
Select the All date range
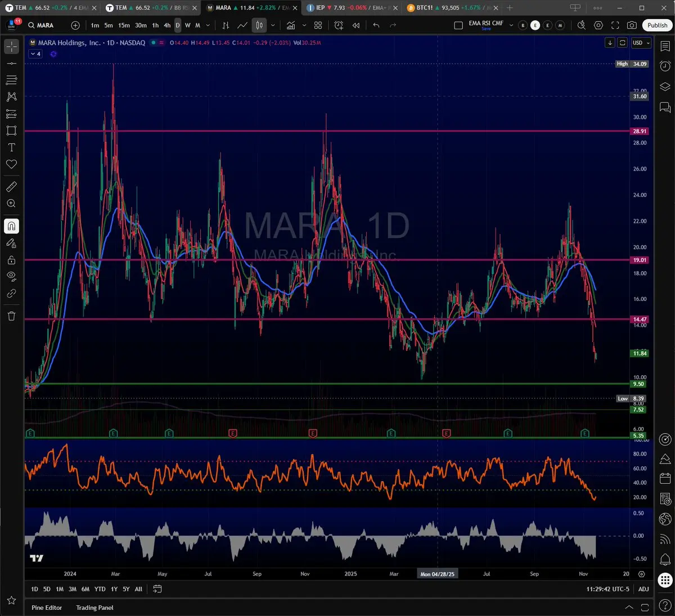138,589
